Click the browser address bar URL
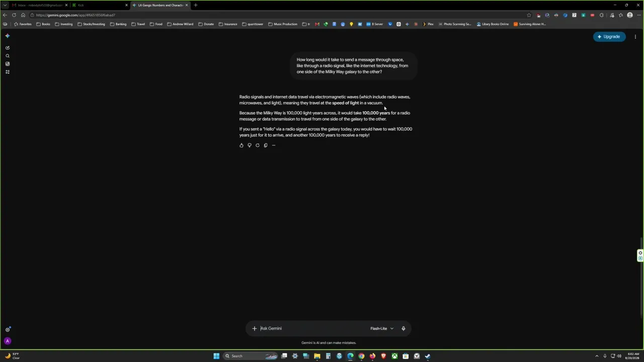This screenshot has height=362, width=644. pyautogui.click(x=75, y=15)
